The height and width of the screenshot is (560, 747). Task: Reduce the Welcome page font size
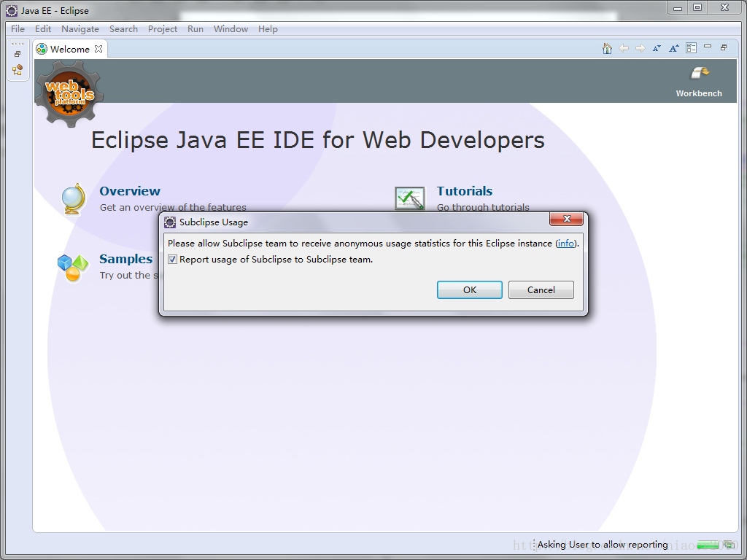click(x=657, y=48)
